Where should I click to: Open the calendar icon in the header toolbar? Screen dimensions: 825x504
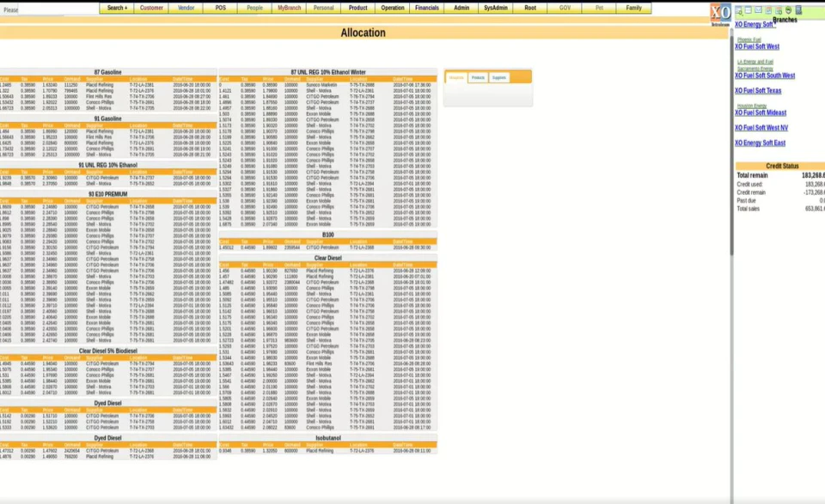pos(768,10)
